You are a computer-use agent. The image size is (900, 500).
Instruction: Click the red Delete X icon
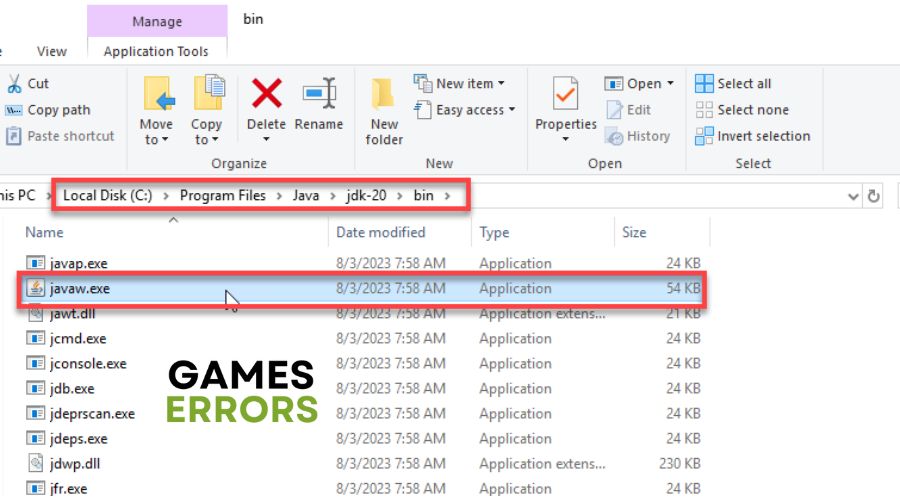click(x=266, y=93)
